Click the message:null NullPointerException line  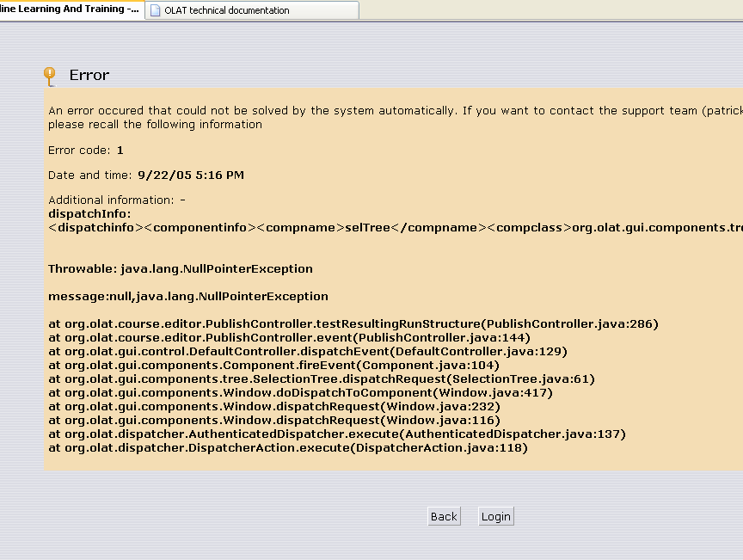(188, 297)
